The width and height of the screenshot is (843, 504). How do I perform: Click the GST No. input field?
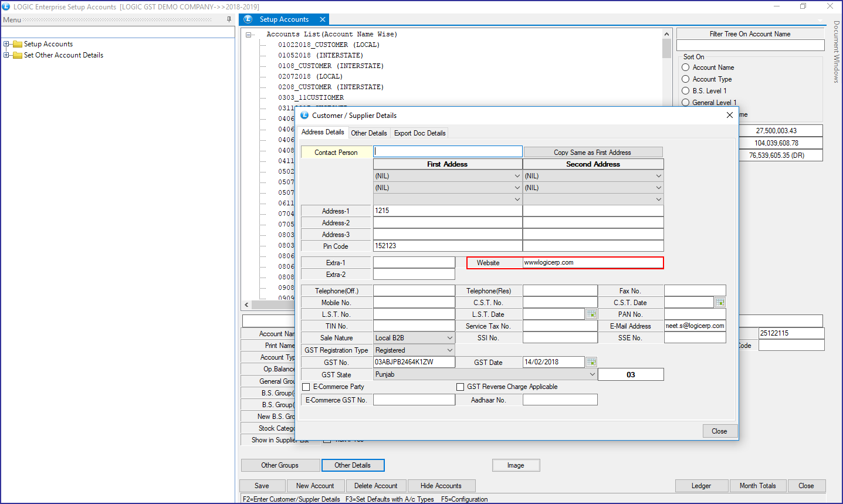[x=414, y=362]
